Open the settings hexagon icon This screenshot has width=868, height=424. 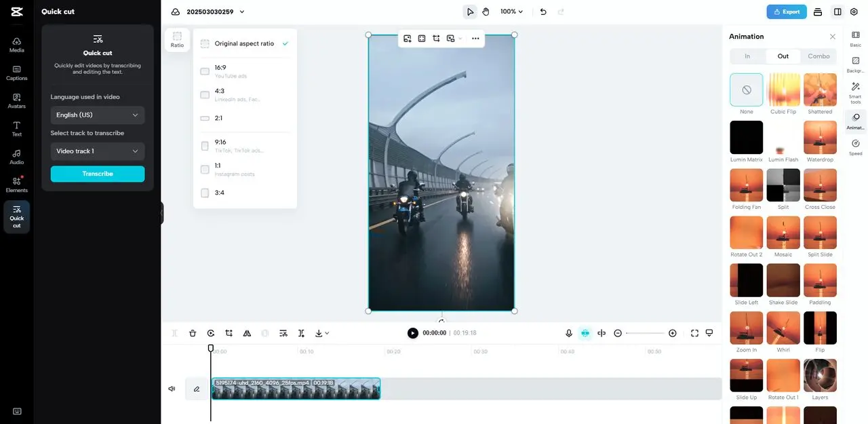[854, 12]
